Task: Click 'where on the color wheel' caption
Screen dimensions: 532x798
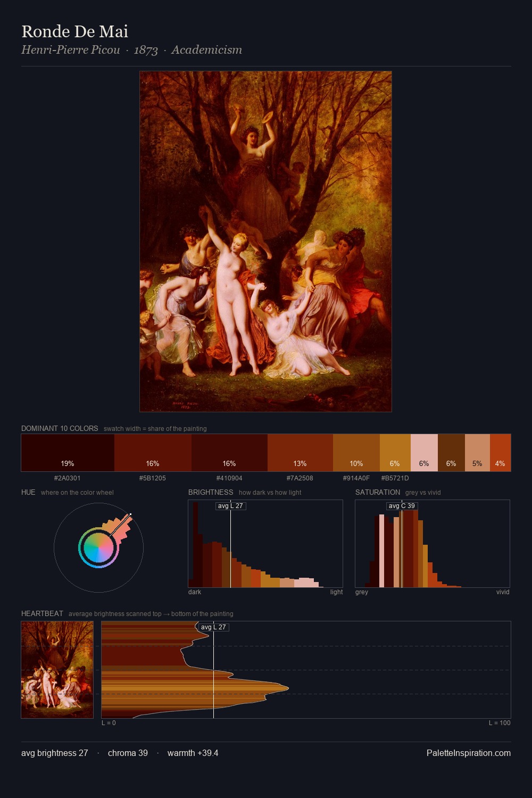Action: (77, 493)
